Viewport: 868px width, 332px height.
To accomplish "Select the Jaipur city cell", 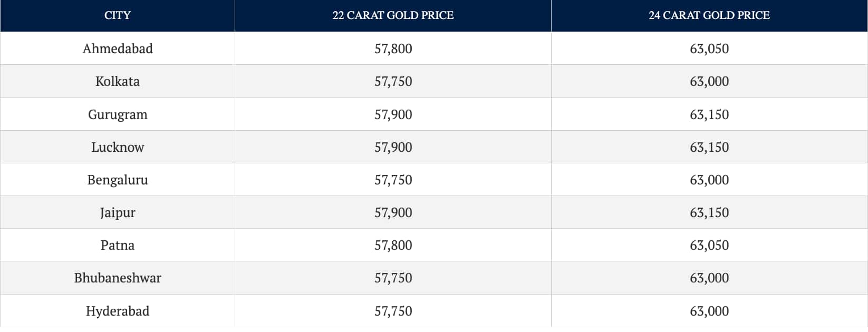I will 118,212.
